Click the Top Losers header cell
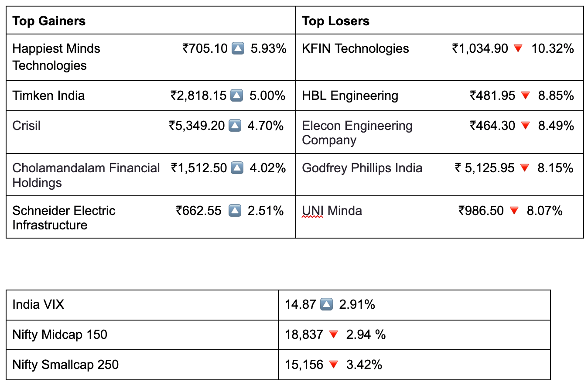Image resolution: width=588 pixels, height=389 pixels. 335,21
